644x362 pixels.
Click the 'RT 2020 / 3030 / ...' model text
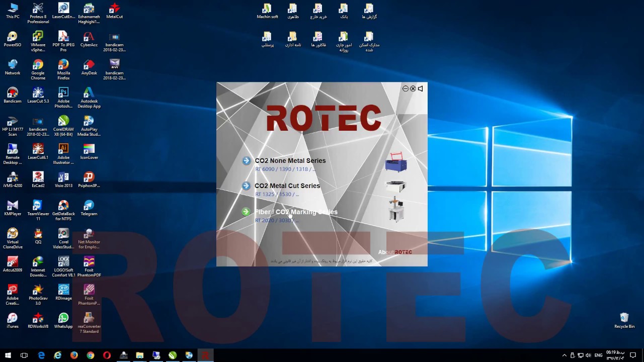coord(277,221)
